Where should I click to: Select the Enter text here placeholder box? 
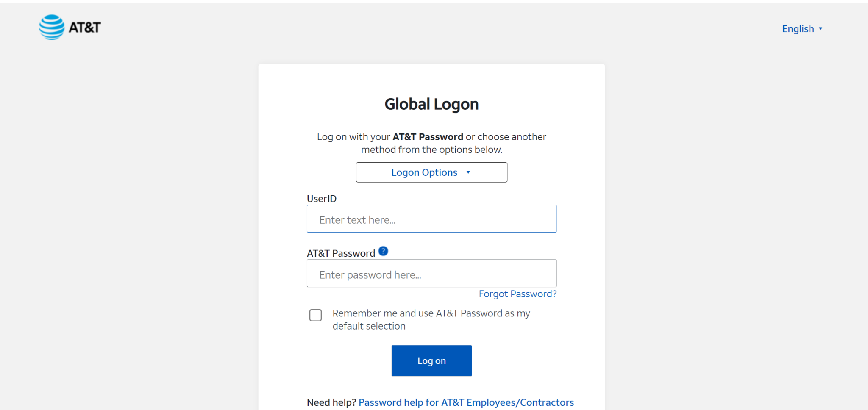(431, 219)
